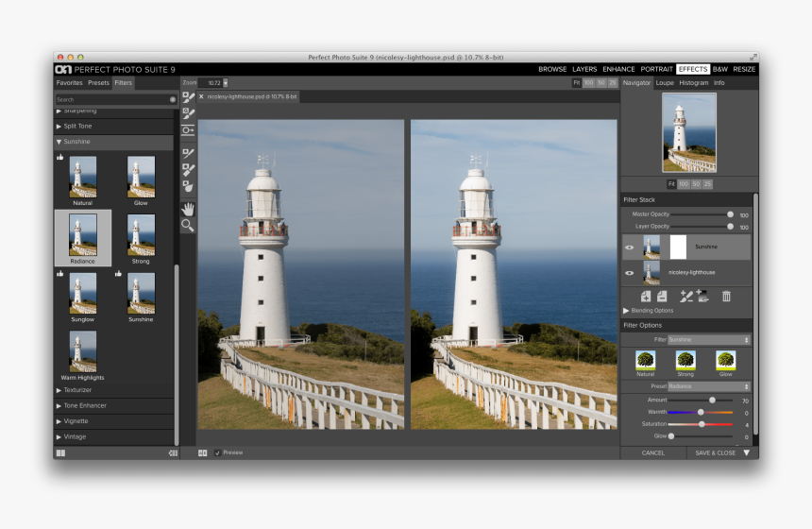Switch to the Favorites tab
Screen dimensions: 812x529
click(x=69, y=83)
